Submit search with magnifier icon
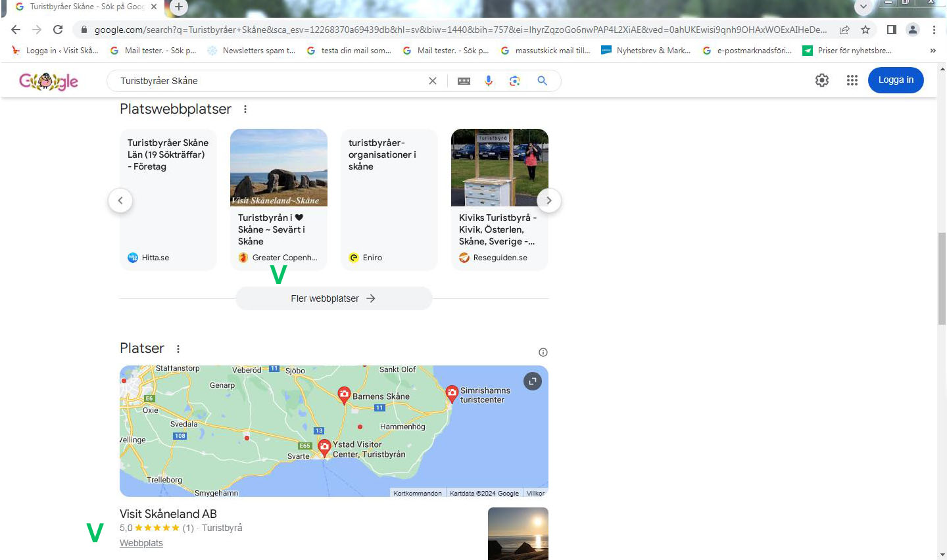Screen dimensions: 947x560 (542, 81)
